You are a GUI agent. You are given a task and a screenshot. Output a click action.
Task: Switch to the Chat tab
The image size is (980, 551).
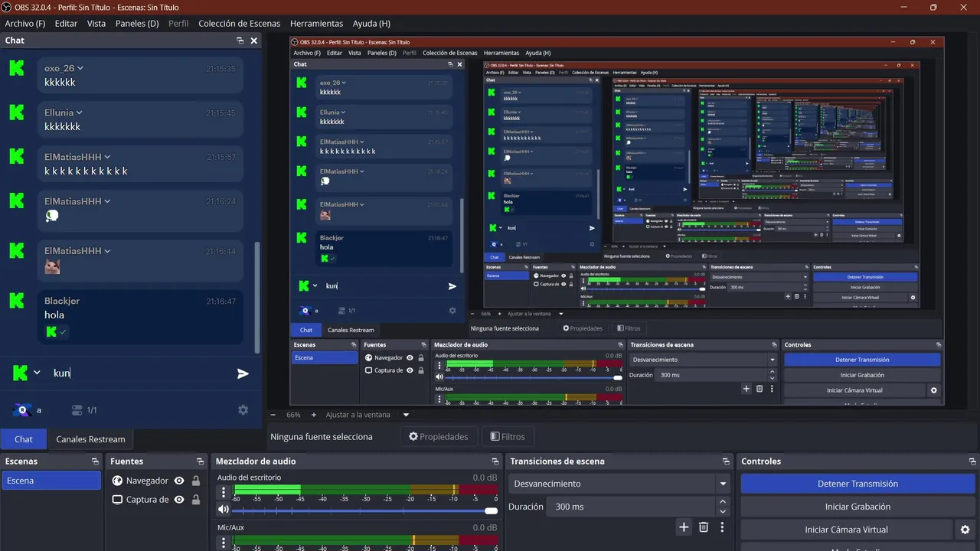pyautogui.click(x=24, y=439)
